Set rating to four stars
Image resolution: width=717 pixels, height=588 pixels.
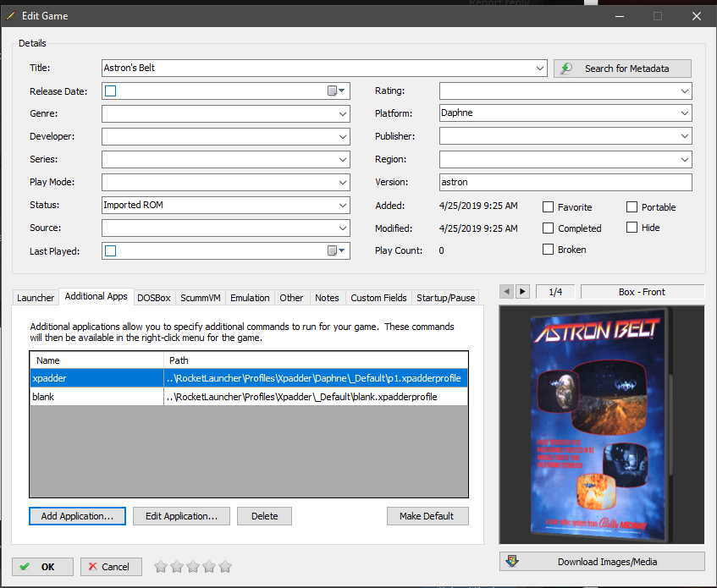point(209,567)
